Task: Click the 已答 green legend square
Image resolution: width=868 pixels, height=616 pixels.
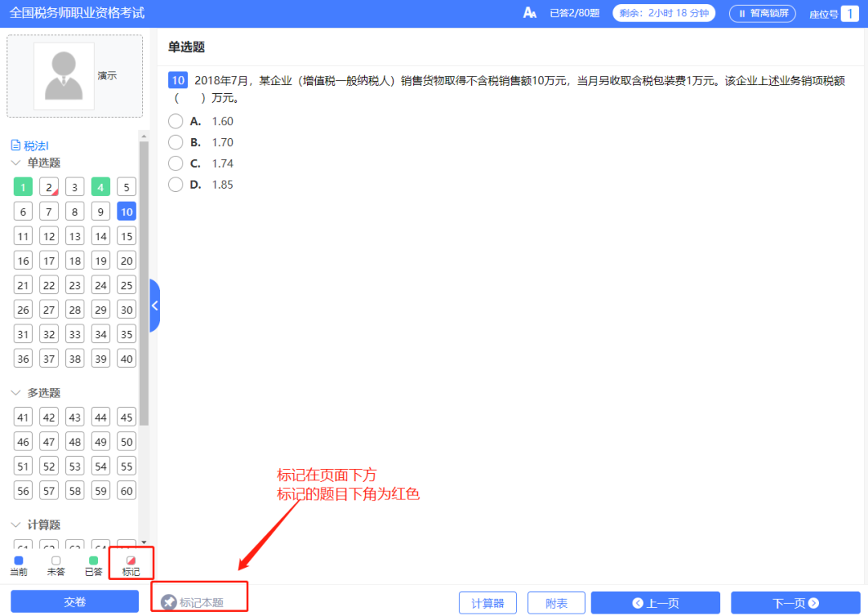Action: (x=93, y=560)
